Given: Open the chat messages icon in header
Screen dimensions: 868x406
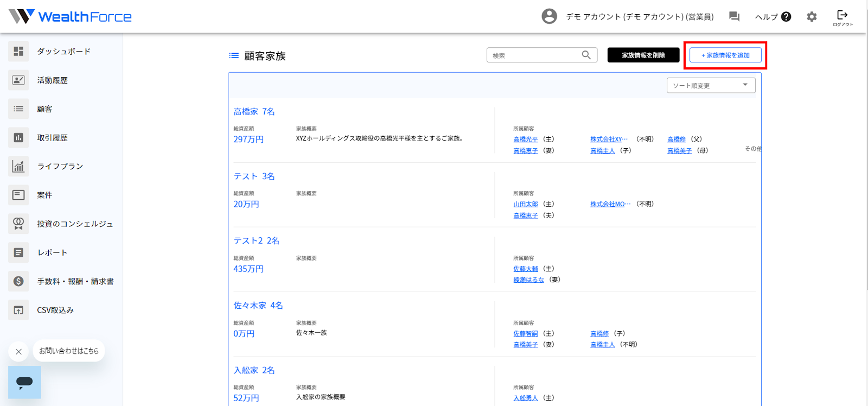Looking at the screenshot, I should 734,16.
